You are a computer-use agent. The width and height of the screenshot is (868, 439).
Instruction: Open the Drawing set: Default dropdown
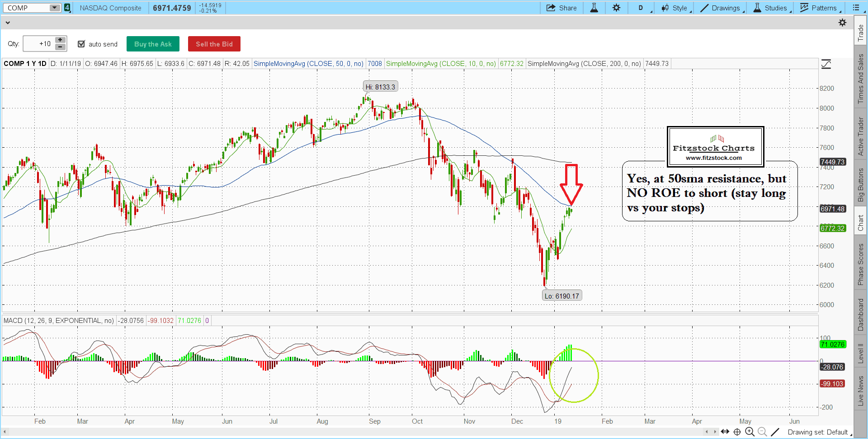tap(819, 432)
